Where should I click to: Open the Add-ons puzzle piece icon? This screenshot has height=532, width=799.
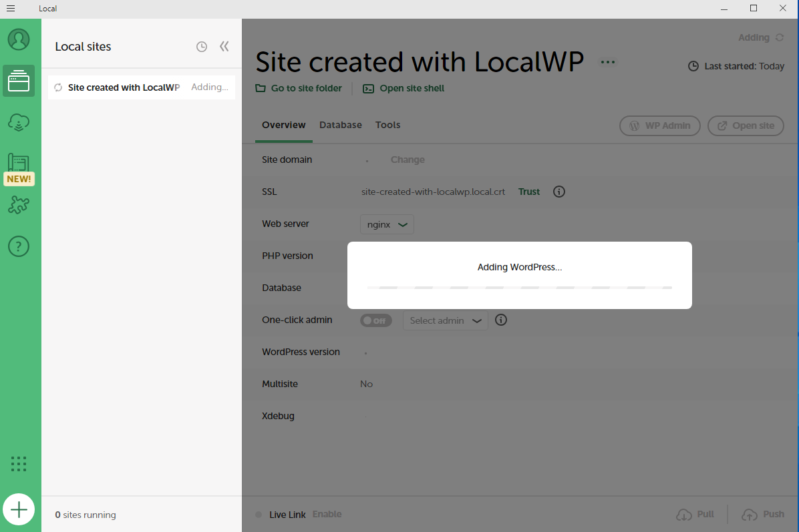[19, 205]
